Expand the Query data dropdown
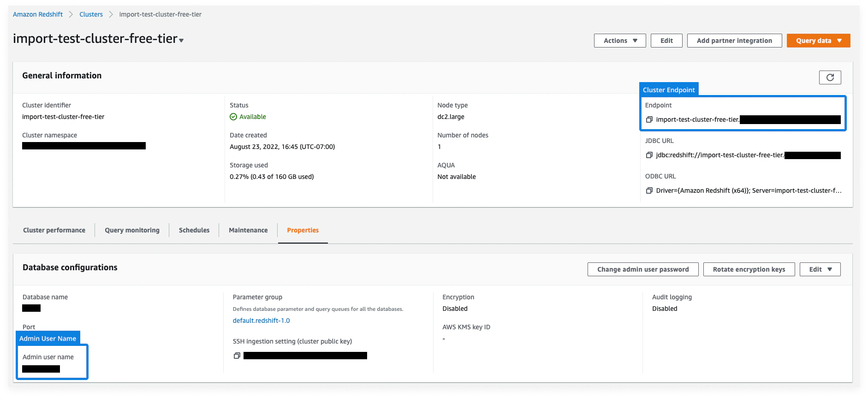This screenshot has width=868, height=398. tap(818, 41)
